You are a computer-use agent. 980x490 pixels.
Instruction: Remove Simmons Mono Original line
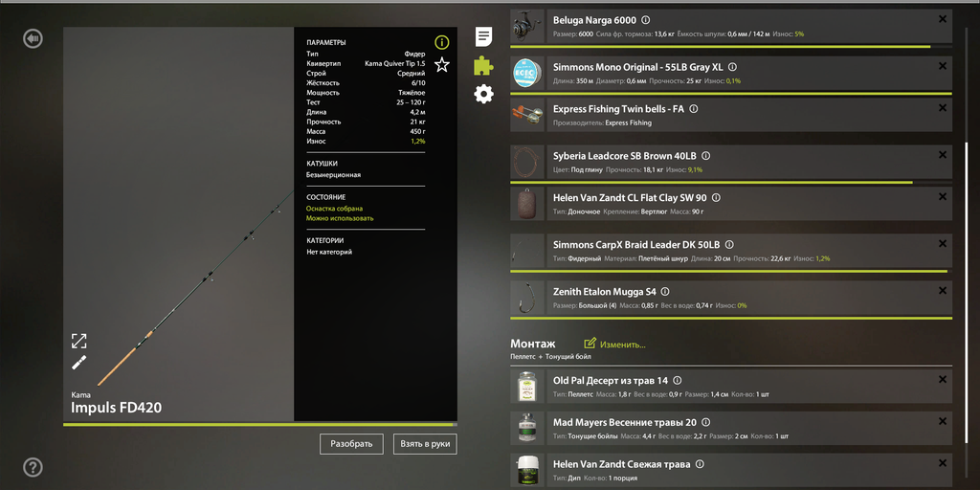(943, 67)
